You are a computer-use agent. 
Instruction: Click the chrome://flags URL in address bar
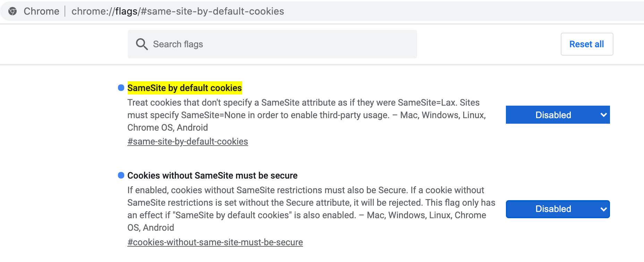pyautogui.click(x=178, y=11)
